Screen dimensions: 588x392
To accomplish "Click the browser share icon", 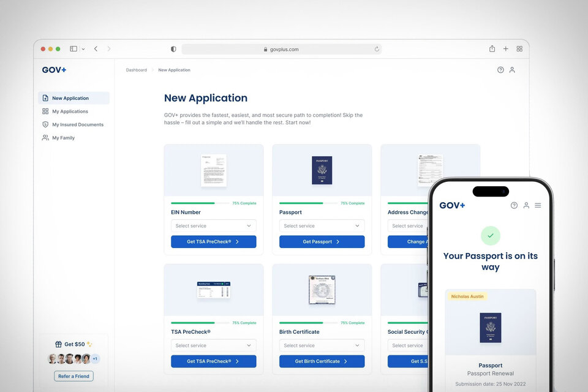I will [x=492, y=49].
